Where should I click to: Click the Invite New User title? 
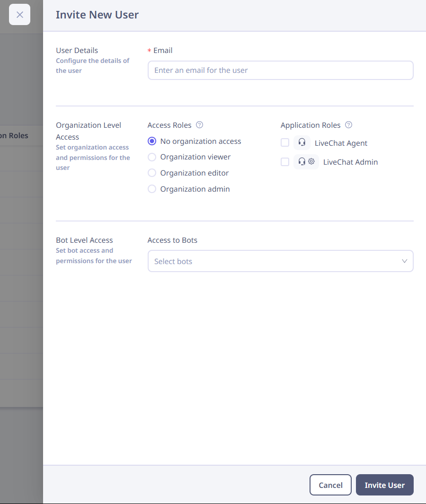tap(97, 15)
